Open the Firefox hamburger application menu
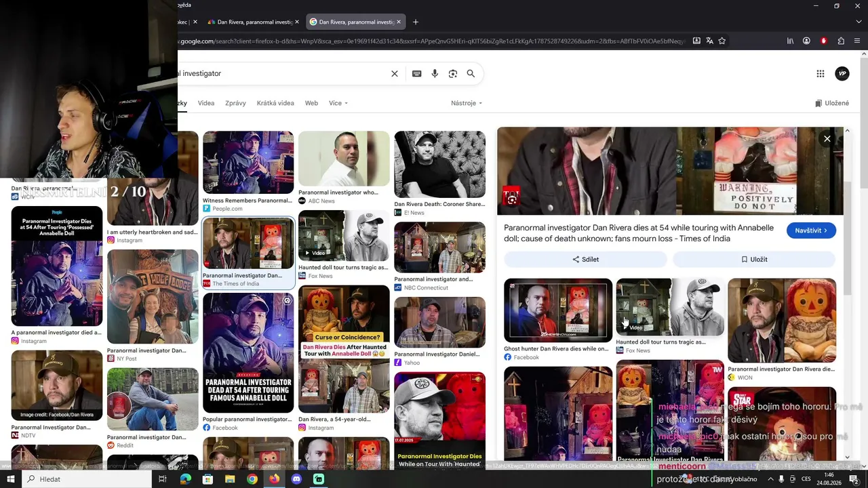The height and width of the screenshot is (488, 868). click(857, 41)
